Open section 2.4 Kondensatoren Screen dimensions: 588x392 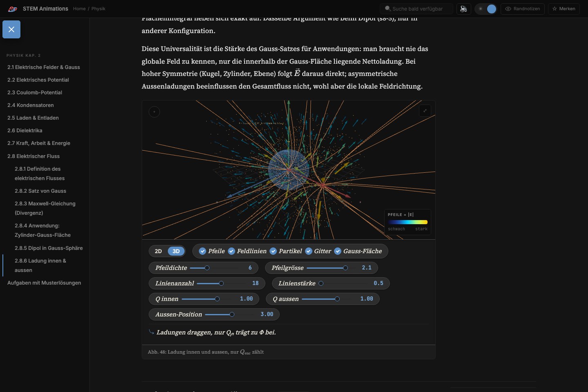click(31, 105)
